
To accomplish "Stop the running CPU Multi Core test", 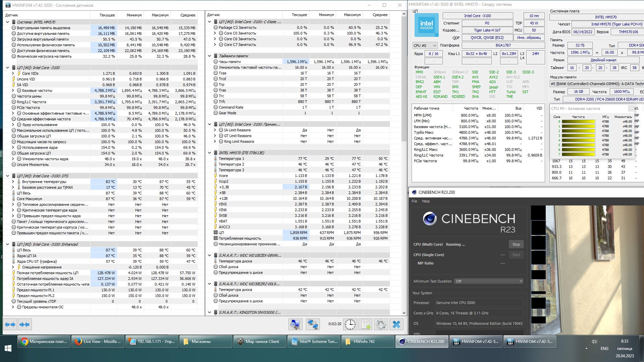I will (x=516, y=244).
